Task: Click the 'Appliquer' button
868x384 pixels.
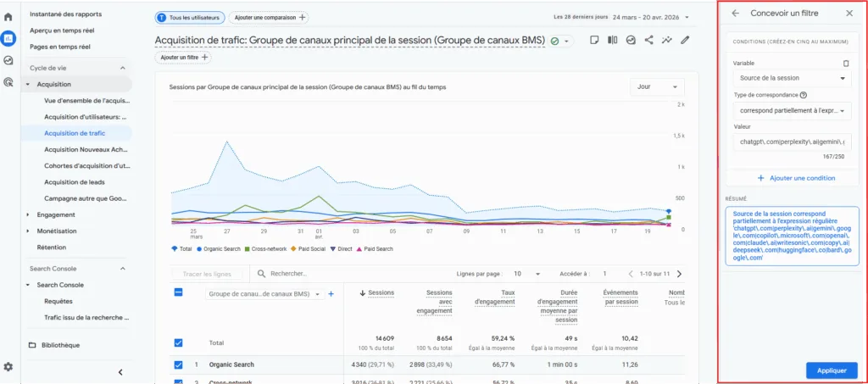Action: [x=831, y=370]
